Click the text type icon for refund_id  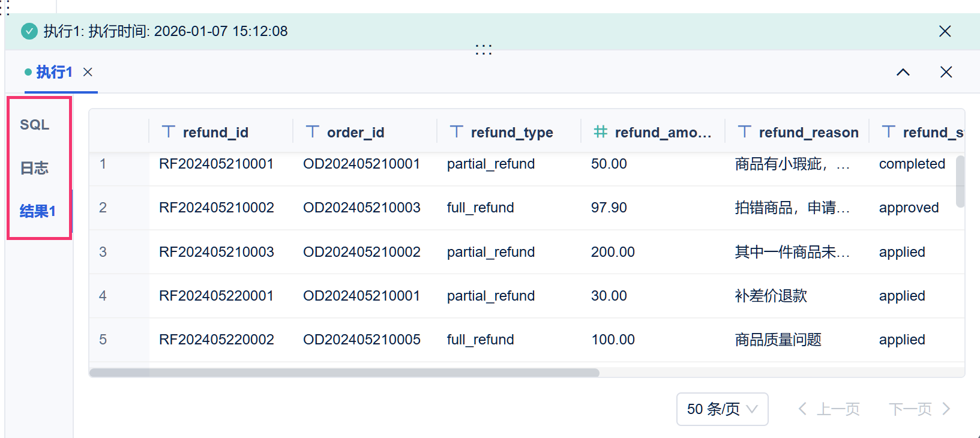point(169,132)
